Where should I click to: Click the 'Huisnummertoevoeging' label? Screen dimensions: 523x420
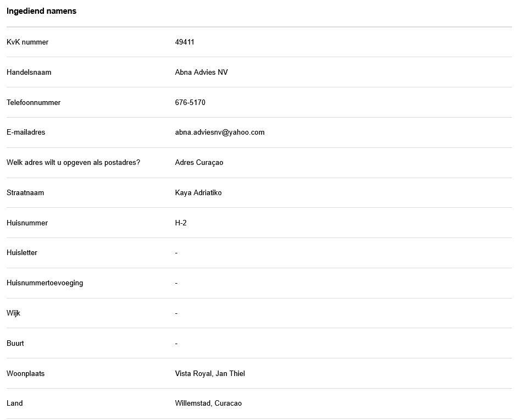44,283
